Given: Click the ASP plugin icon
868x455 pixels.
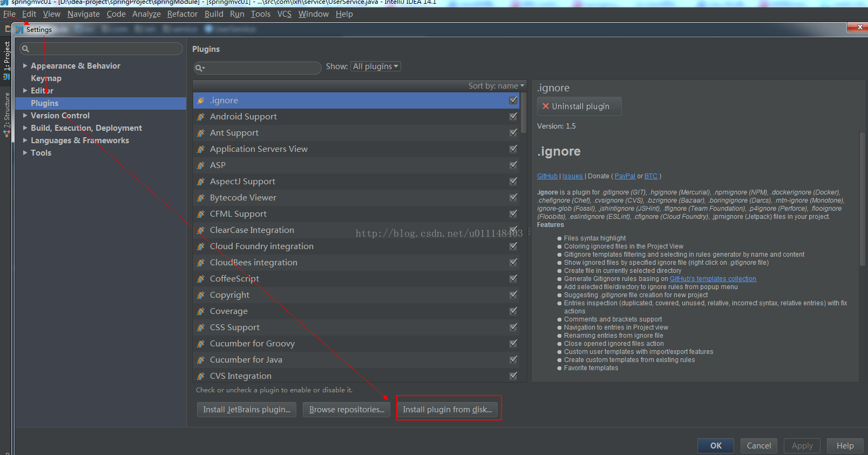Looking at the screenshot, I should [x=201, y=165].
